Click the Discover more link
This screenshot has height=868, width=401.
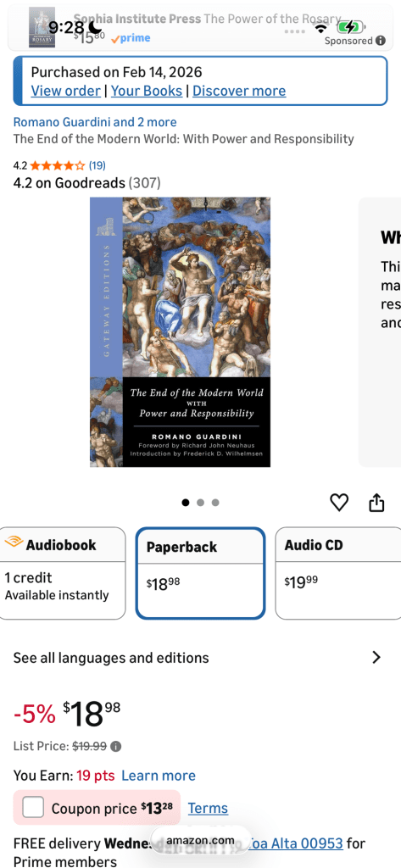point(239,91)
